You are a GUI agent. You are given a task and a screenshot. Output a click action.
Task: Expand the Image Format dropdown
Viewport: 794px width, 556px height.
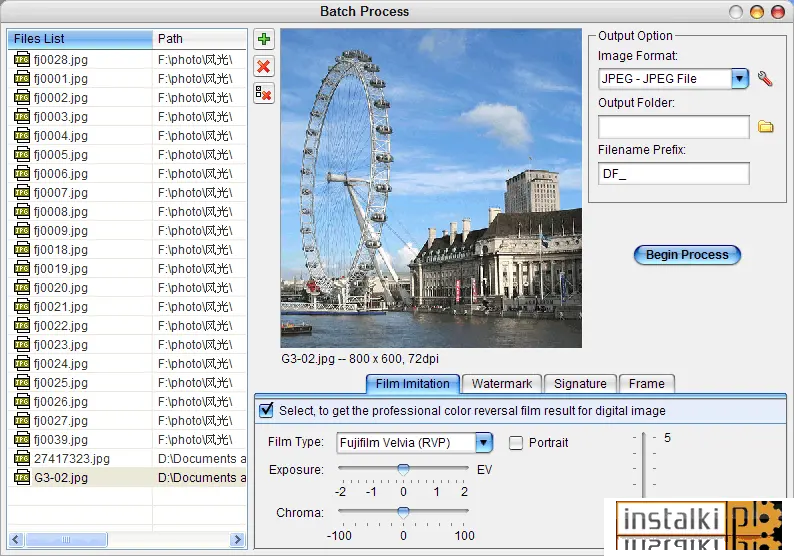point(740,79)
